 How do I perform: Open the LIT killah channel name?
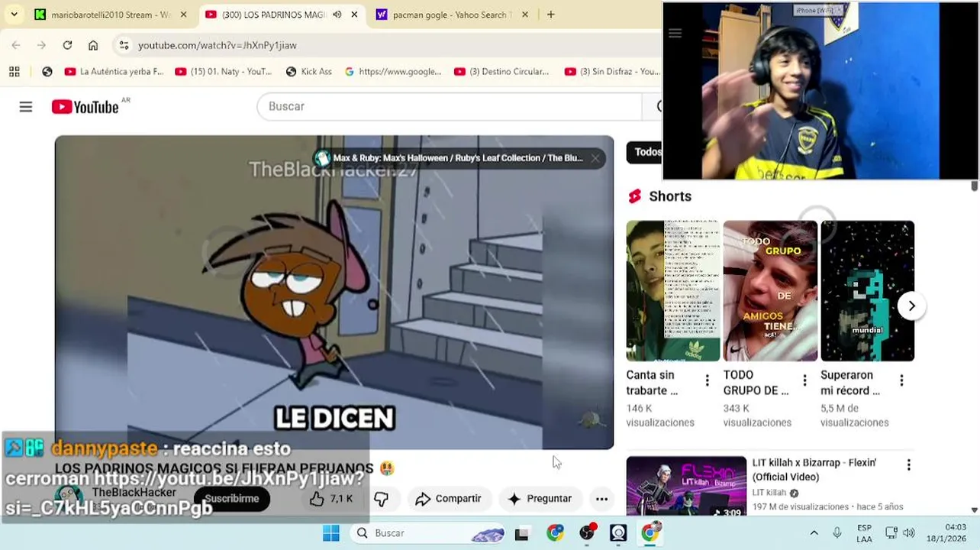tap(769, 493)
